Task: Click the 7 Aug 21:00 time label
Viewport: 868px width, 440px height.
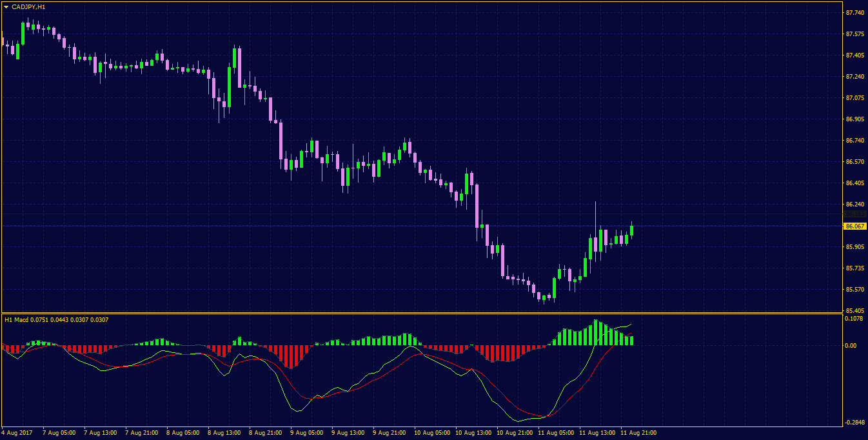Action: point(141,433)
